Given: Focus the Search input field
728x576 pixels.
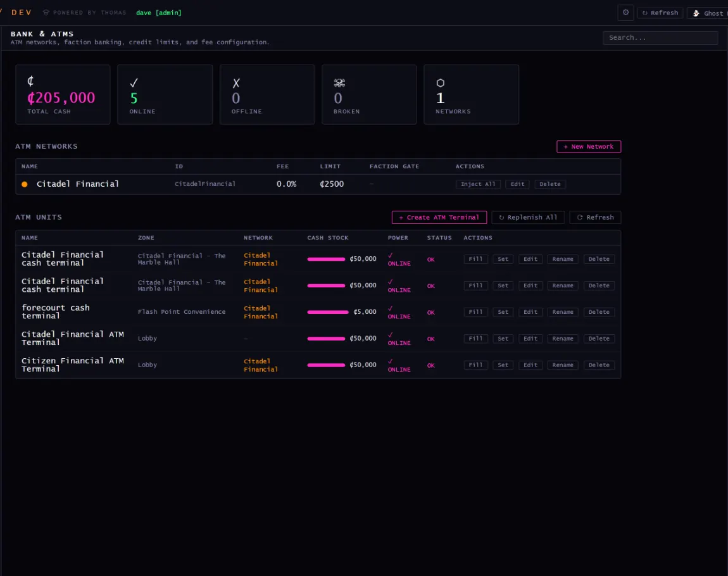Looking at the screenshot, I should (660, 37).
